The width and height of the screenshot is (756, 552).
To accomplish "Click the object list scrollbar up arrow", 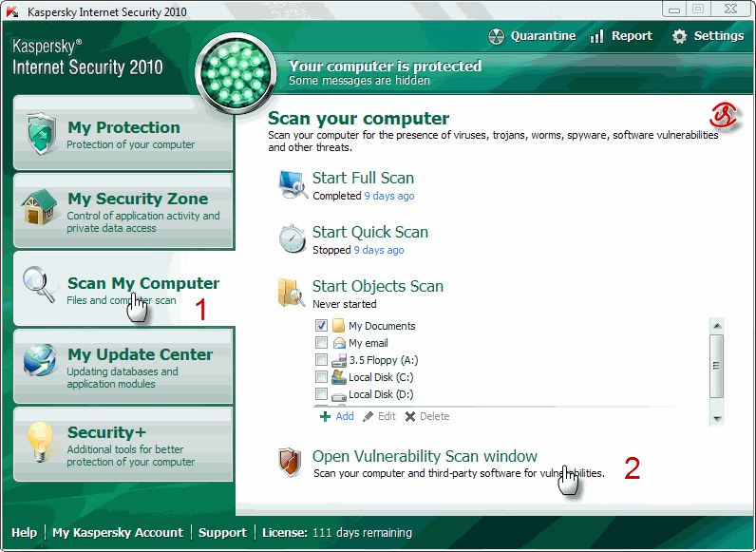I will (717, 326).
